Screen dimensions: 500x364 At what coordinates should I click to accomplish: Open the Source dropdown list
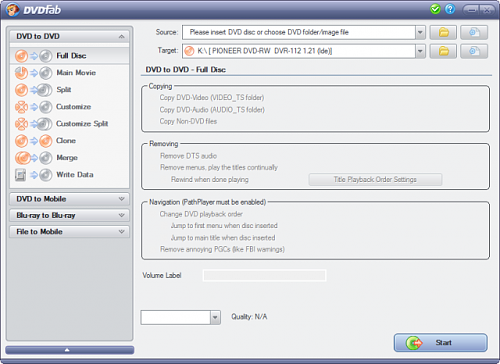tap(420, 32)
